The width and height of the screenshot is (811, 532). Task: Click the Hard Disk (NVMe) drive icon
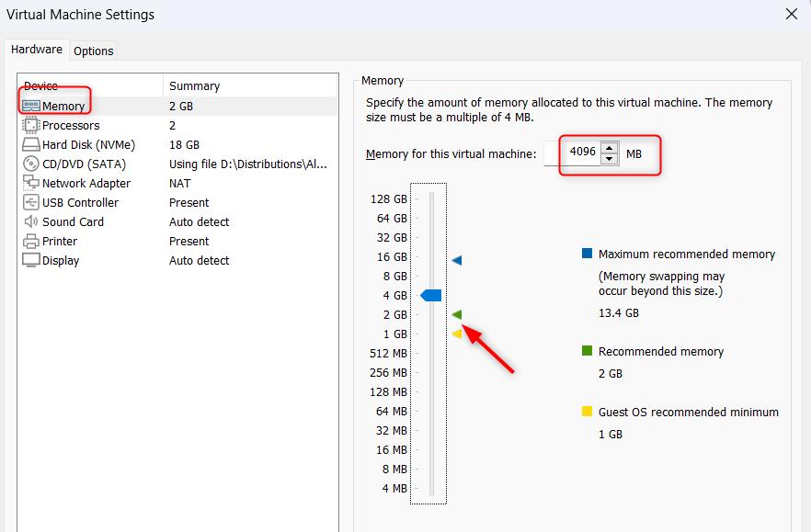click(31, 144)
